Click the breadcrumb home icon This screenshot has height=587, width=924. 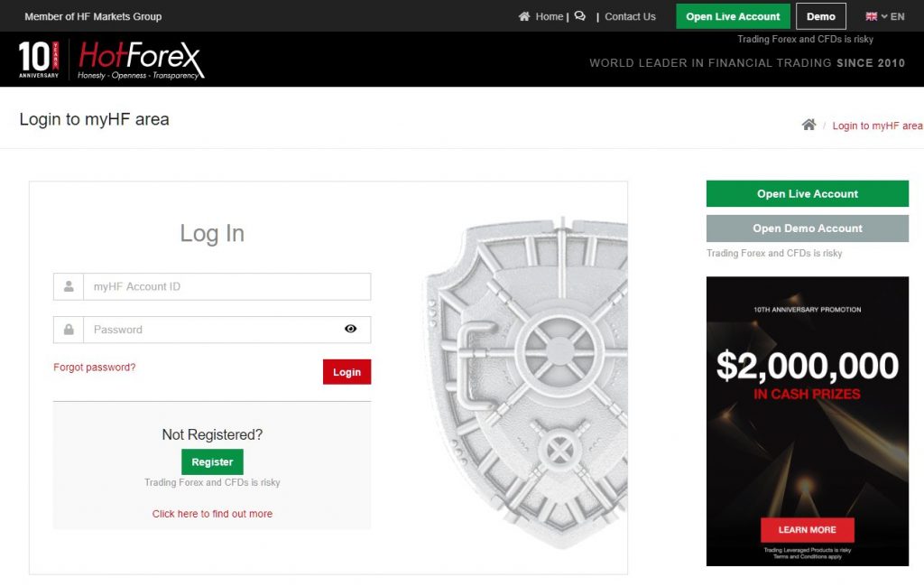(809, 125)
